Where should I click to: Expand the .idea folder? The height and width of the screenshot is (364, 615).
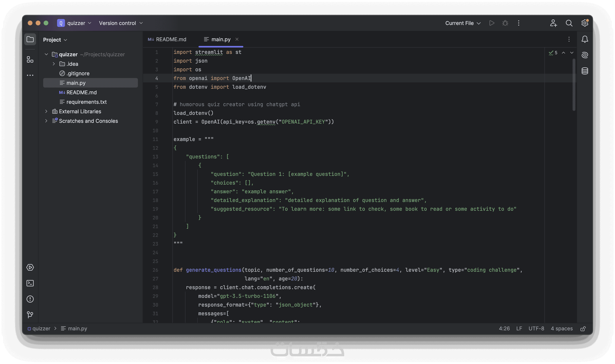pyautogui.click(x=54, y=64)
